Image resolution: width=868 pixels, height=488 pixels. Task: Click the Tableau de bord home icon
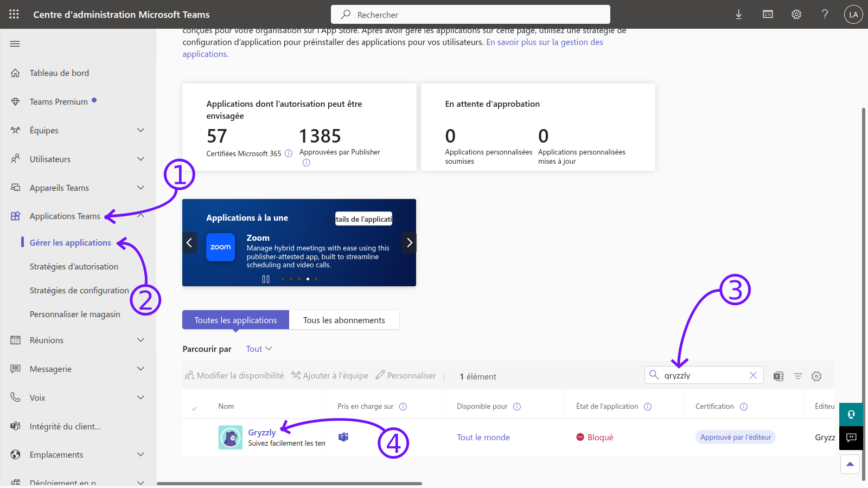click(16, 73)
